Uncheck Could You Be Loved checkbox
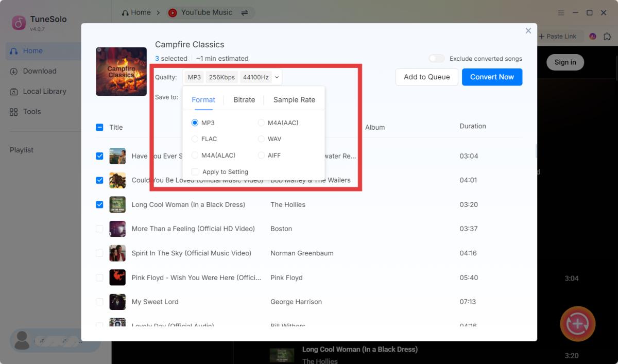The image size is (618, 364). [x=99, y=180]
